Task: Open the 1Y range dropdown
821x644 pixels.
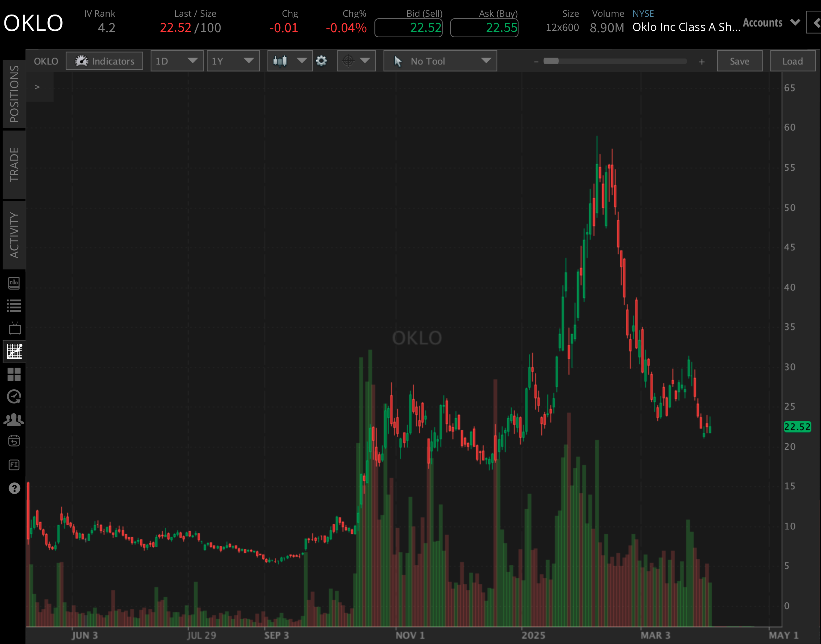Action: tap(233, 61)
